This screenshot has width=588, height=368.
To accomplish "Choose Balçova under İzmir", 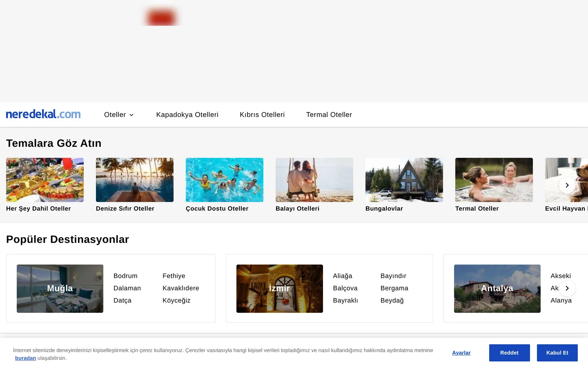I will pos(345,288).
